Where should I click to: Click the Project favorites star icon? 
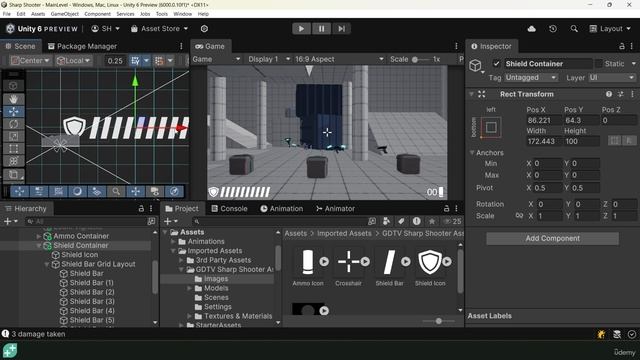pyautogui.click(x=431, y=221)
